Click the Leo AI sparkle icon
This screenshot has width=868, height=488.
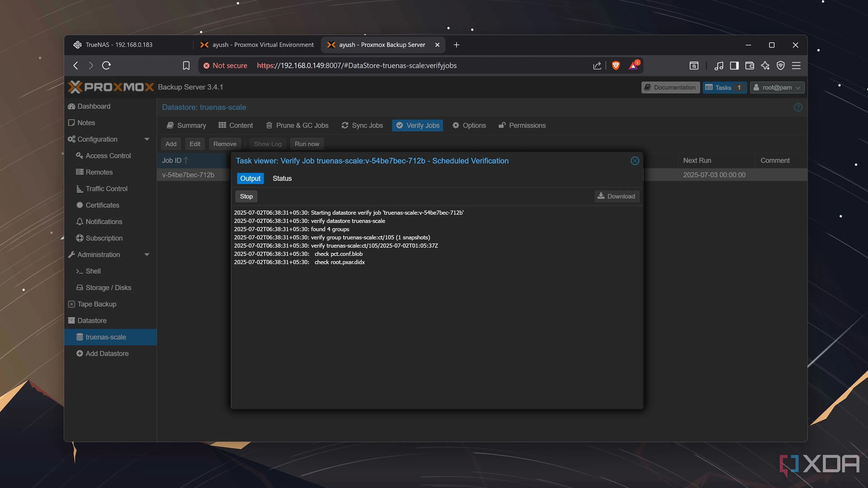tap(765, 65)
